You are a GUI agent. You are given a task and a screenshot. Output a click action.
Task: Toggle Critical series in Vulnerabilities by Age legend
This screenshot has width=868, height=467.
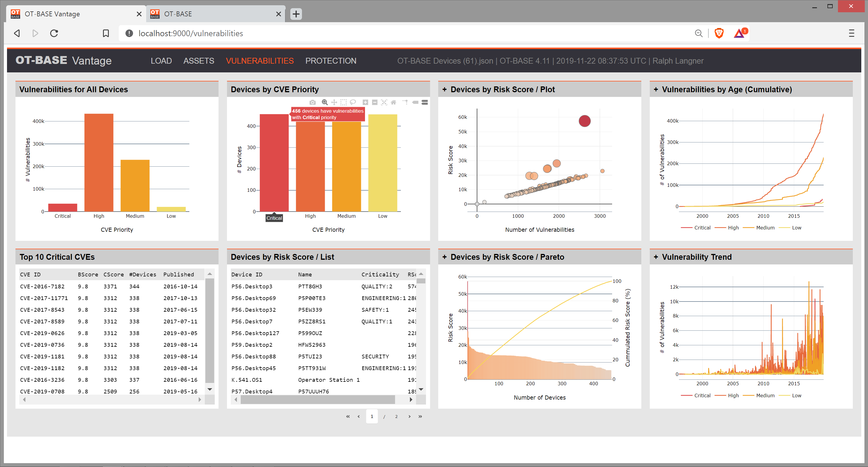click(696, 228)
